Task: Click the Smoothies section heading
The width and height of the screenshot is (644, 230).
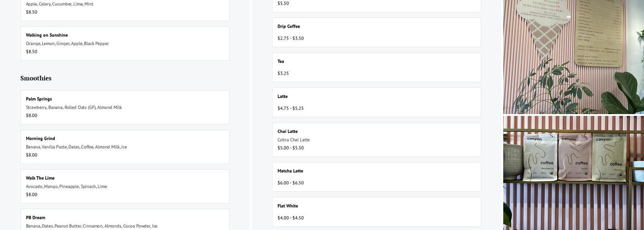Action: click(36, 78)
